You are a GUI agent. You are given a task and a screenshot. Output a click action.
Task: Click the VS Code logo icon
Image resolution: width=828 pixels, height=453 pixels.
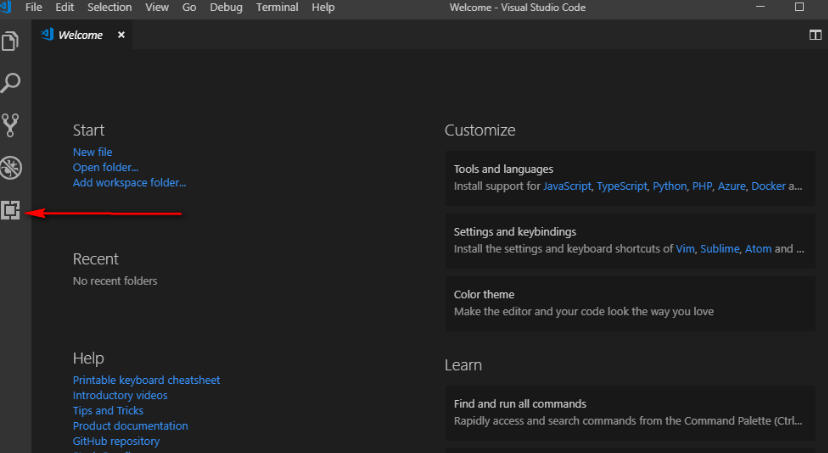pos(7,7)
